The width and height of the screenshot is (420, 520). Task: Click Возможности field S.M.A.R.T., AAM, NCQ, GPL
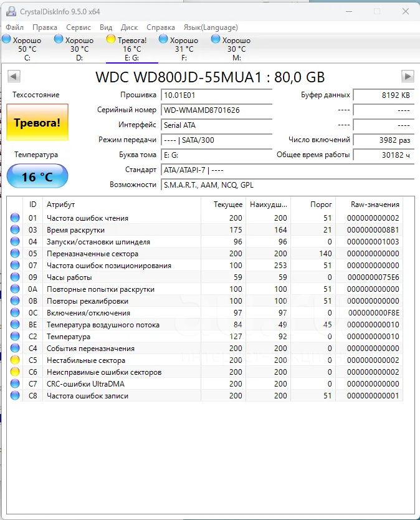coord(288,185)
